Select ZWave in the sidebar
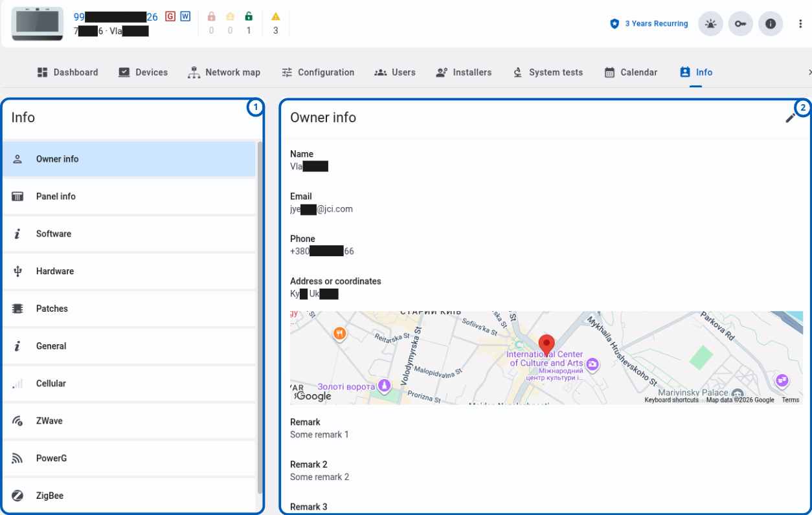This screenshot has height=515, width=812. (x=129, y=422)
